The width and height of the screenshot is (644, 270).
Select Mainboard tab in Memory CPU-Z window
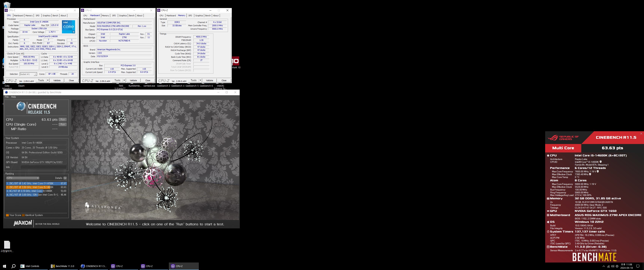point(171,16)
